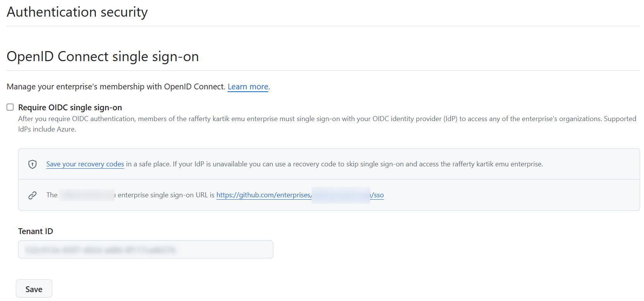
Task: Enable the Require OIDC single sign-on checkbox
Action: click(10, 107)
